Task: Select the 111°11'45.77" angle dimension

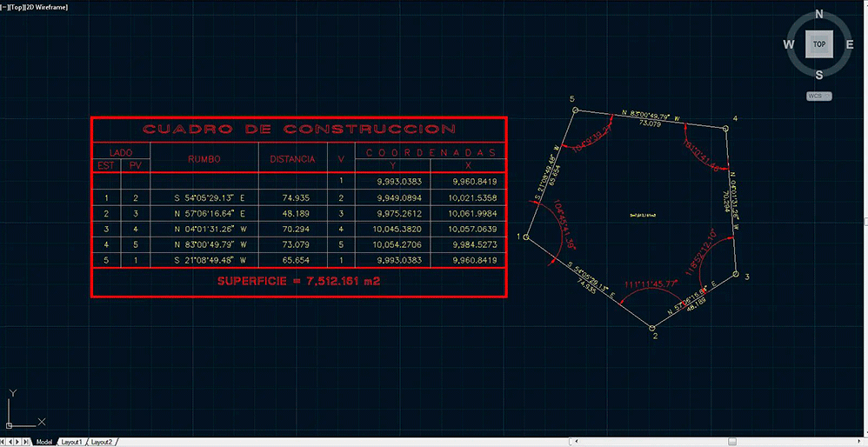Action: click(x=651, y=284)
